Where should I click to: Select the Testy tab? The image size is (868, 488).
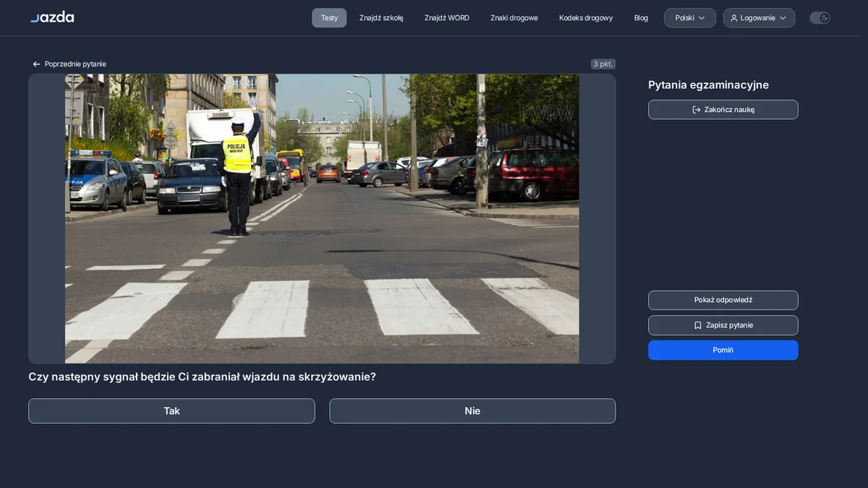coord(329,18)
